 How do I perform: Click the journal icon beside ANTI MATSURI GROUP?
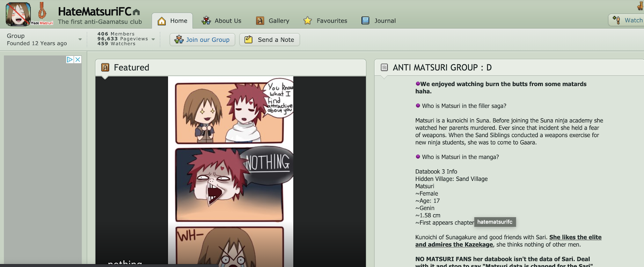click(x=384, y=68)
